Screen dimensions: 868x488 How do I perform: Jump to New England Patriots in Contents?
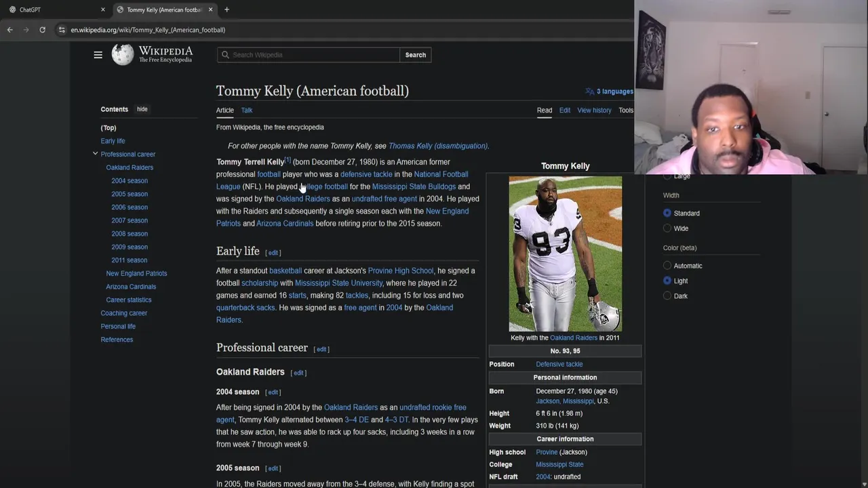(136, 273)
